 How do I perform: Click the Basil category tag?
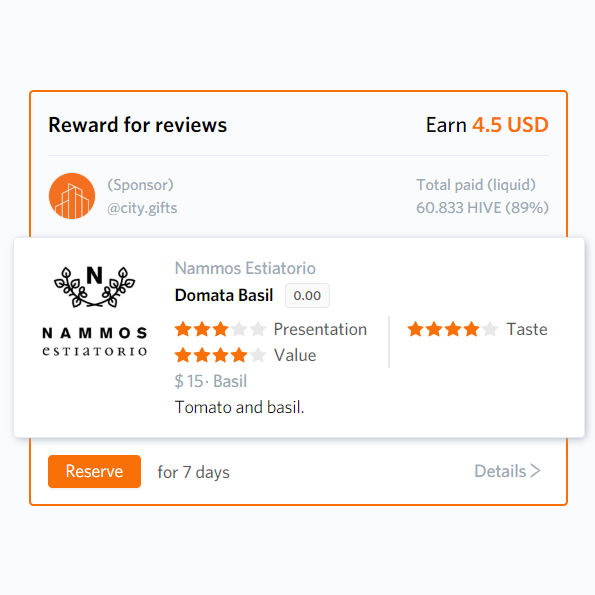coord(230,381)
